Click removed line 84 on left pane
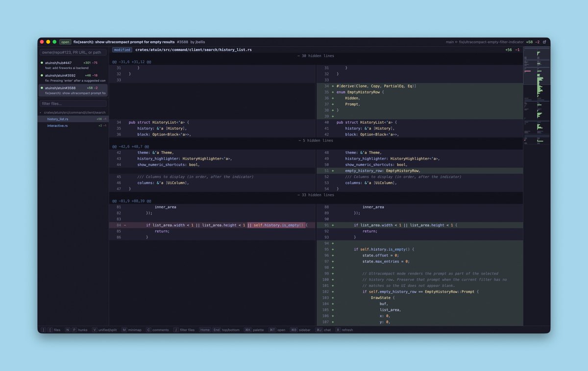The image size is (588, 371). click(212, 225)
